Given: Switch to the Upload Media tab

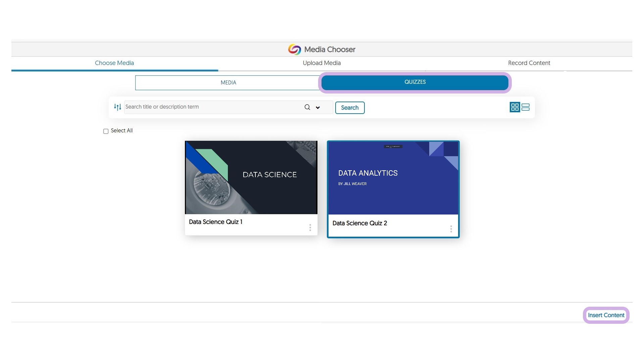Looking at the screenshot, I should click(321, 63).
